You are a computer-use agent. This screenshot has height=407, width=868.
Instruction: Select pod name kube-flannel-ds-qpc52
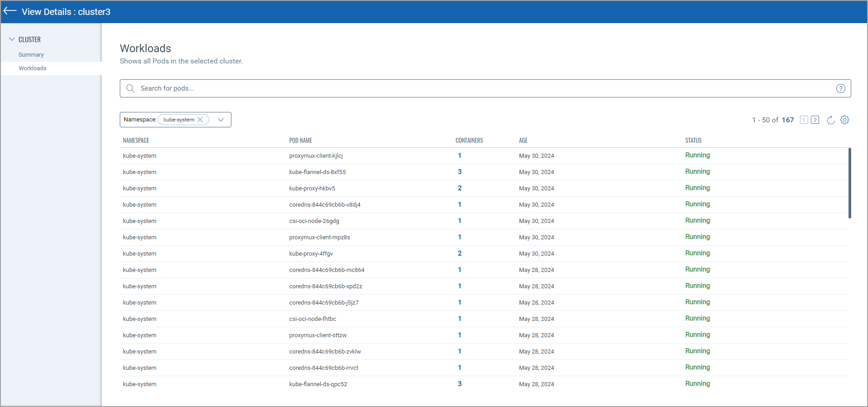318,384
